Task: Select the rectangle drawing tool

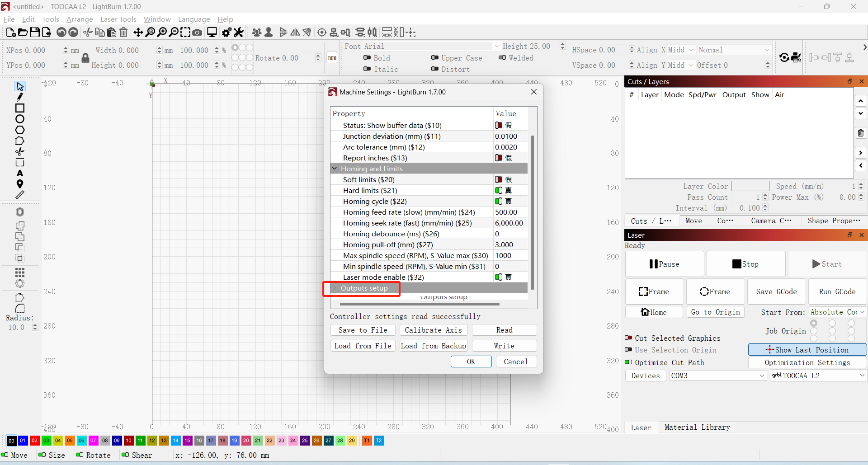Action: tap(20, 108)
